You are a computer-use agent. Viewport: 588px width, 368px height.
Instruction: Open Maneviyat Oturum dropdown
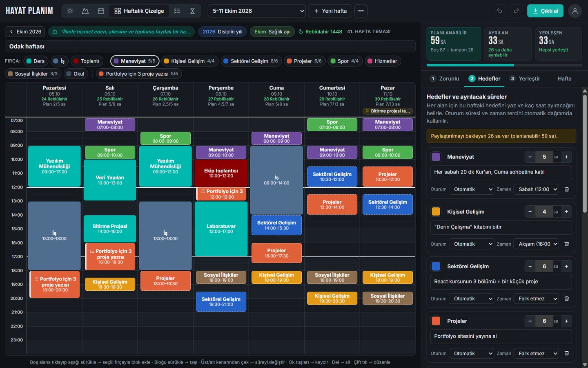pos(472,189)
